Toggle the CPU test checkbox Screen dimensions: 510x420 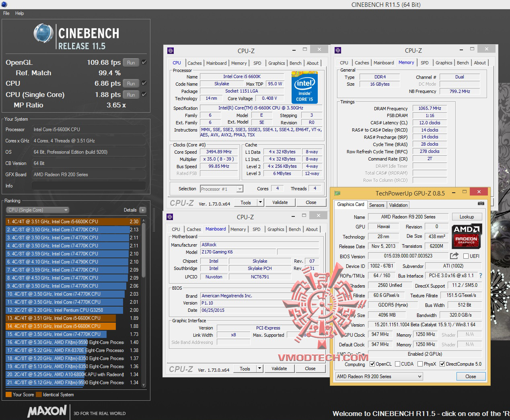click(x=144, y=83)
